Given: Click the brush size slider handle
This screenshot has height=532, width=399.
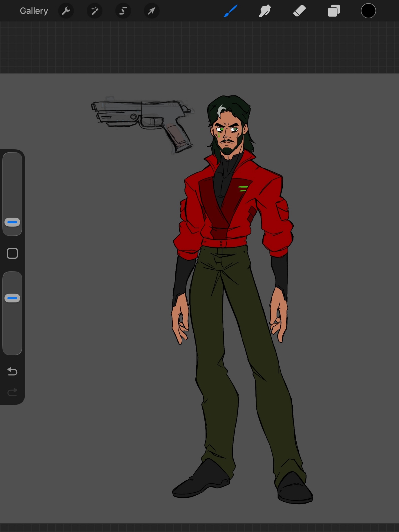Looking at the screenshot, I should click(x=12, y=222).
